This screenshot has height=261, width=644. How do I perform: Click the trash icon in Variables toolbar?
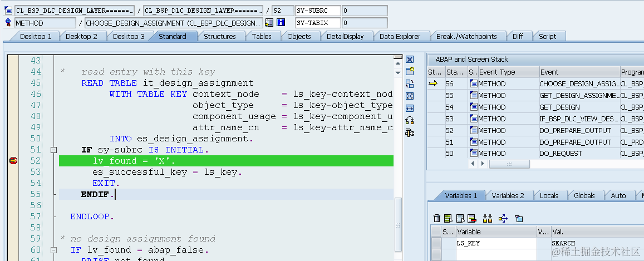coord(437,218)
